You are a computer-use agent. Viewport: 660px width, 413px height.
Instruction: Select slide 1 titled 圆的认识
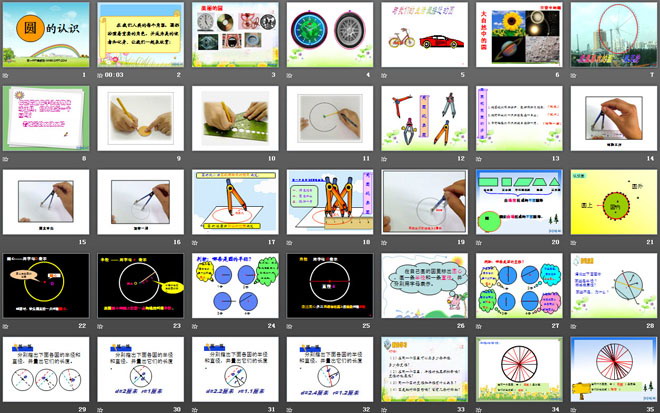pyautogui.click(x=46, y=35)
